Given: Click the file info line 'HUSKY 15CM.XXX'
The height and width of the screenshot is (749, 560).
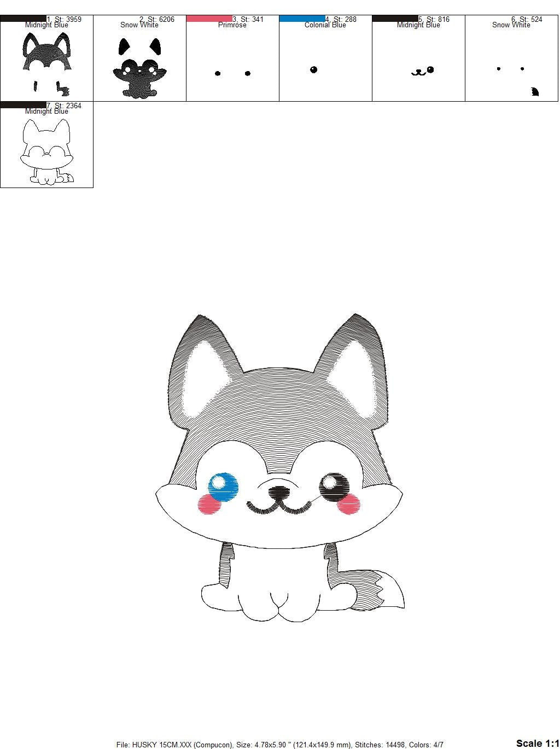Looking at the screenshot, I should pos(280,744).
